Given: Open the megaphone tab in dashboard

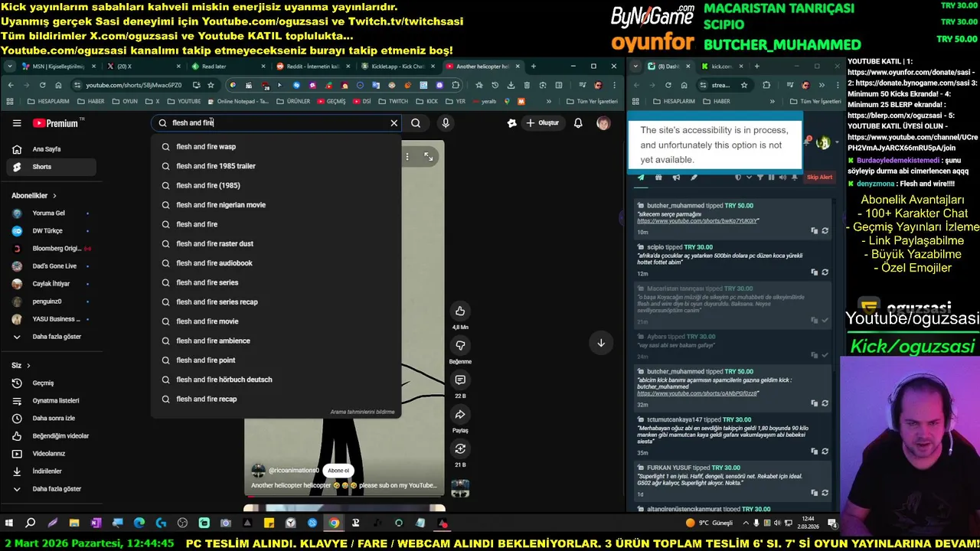Looking at the screenshot, I should click(x=676, y=178).
